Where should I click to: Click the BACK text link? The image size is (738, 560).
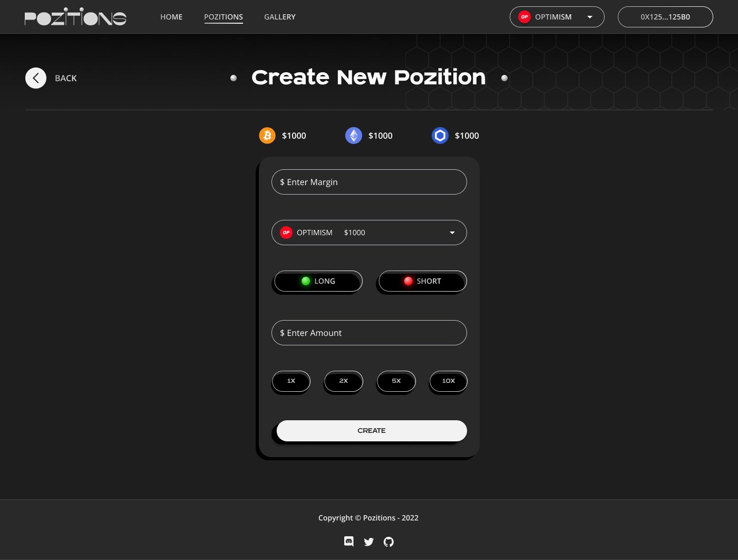pos(66,78)
